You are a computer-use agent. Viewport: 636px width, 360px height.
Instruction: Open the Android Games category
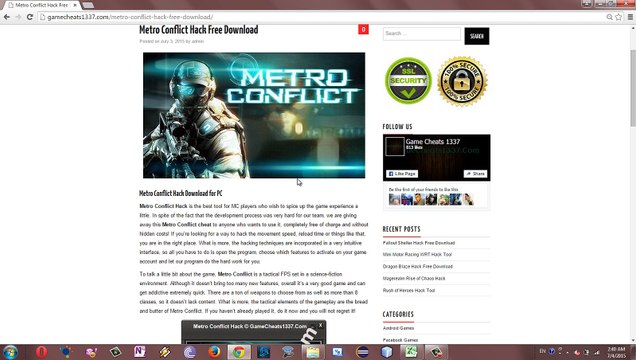click(x=398, y=328)
